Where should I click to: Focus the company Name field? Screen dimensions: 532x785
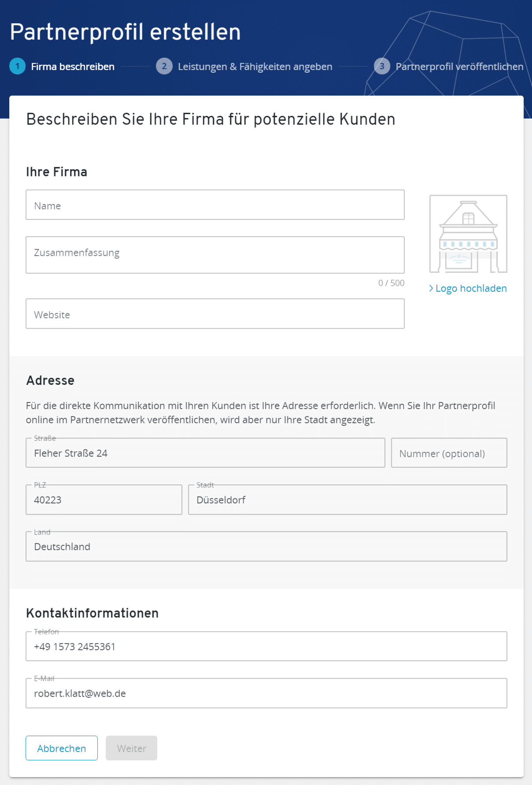click(x=215, y=205)
